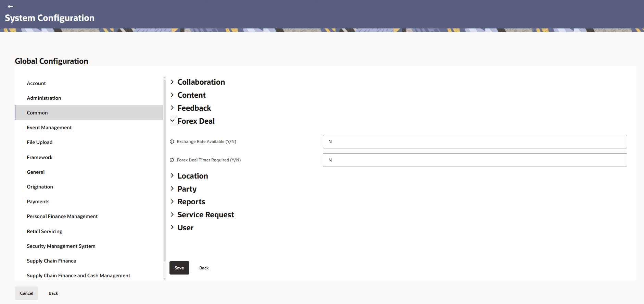Expand the Collaboration section
Image resolution: width=644 pixels, height=304 pixels.
[173, 82]
